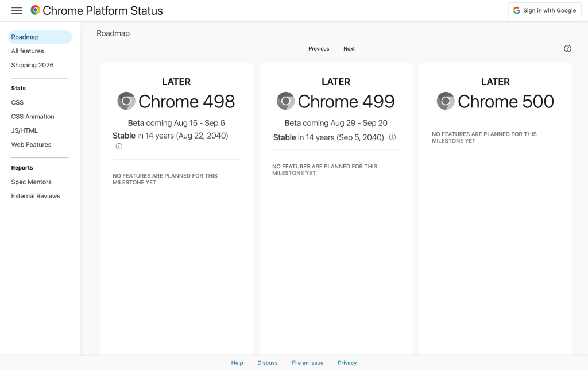Open the Privacy footer link

coord(347,363)
